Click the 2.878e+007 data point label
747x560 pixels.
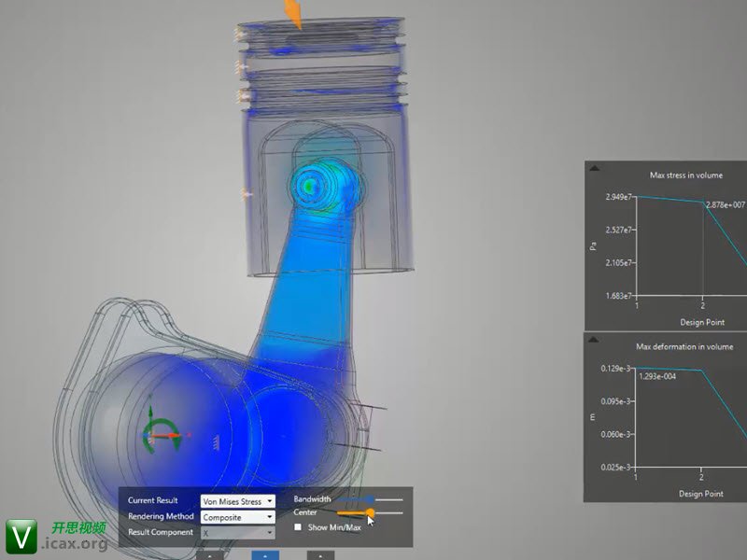pyautogui.click(x=725, y=204)
